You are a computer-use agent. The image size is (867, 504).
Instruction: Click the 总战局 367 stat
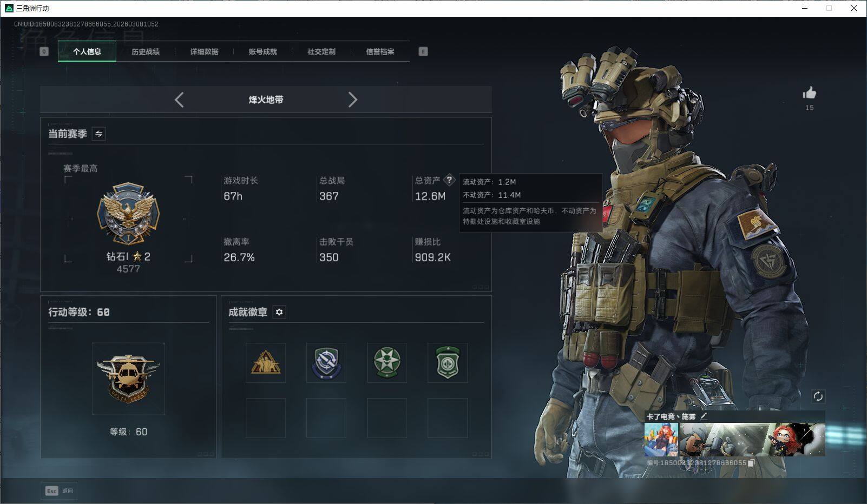[x=332, y=188]
